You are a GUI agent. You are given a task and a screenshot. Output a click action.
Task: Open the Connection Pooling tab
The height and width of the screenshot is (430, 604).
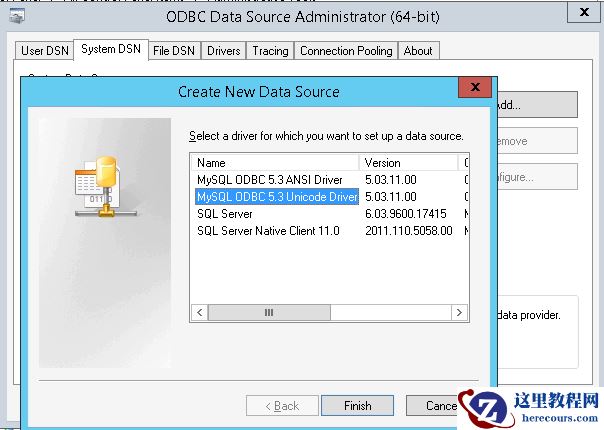coord(347,51)
